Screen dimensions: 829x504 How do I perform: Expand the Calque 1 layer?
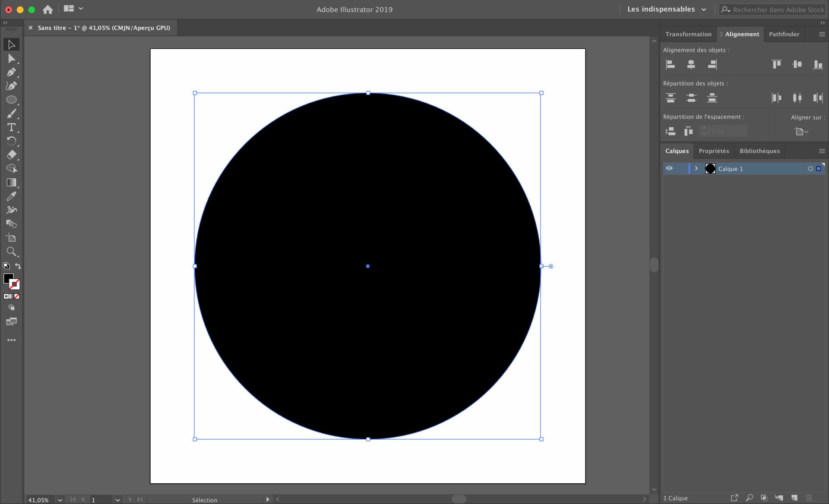coord(696,169)
